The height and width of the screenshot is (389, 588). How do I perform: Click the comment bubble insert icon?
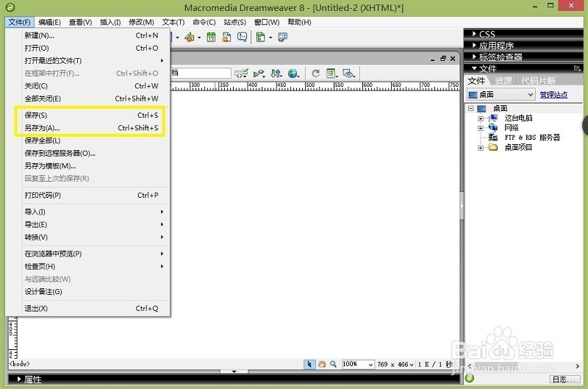[243, 38]
